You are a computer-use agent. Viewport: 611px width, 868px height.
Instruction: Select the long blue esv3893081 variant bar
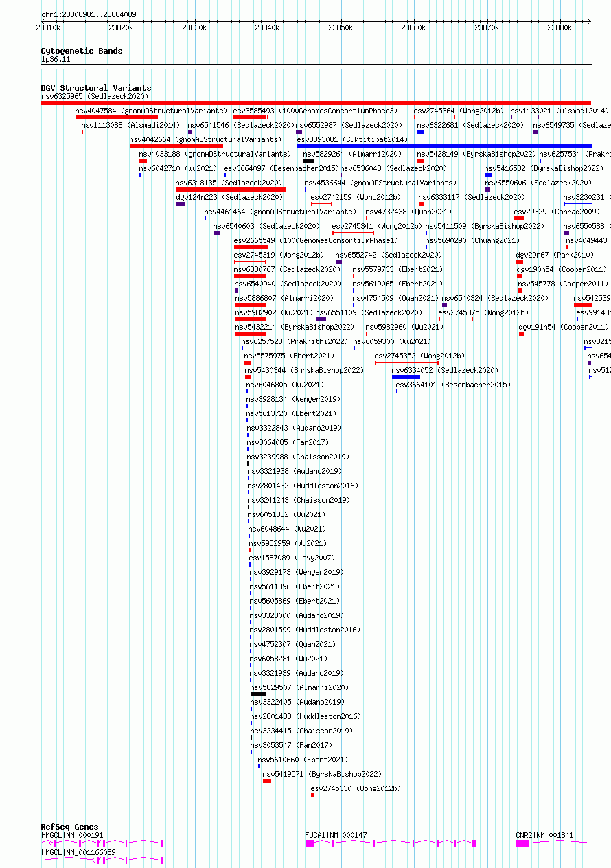click(x=444, y=146)
